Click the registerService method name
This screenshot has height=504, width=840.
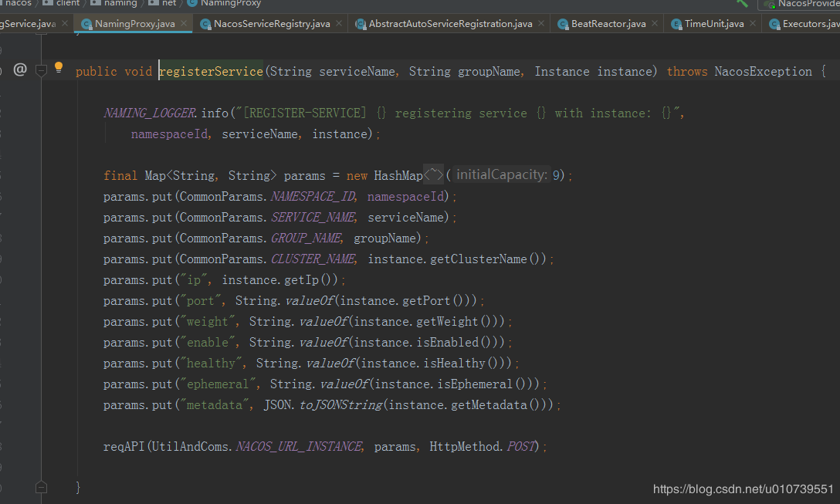[x=211, y=72]
